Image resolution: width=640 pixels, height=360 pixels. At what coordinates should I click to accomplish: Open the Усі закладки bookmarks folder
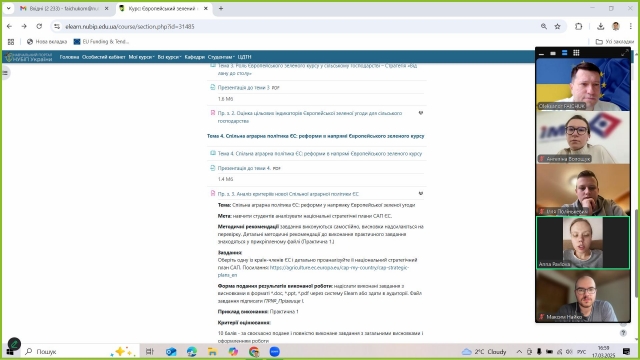615,42
